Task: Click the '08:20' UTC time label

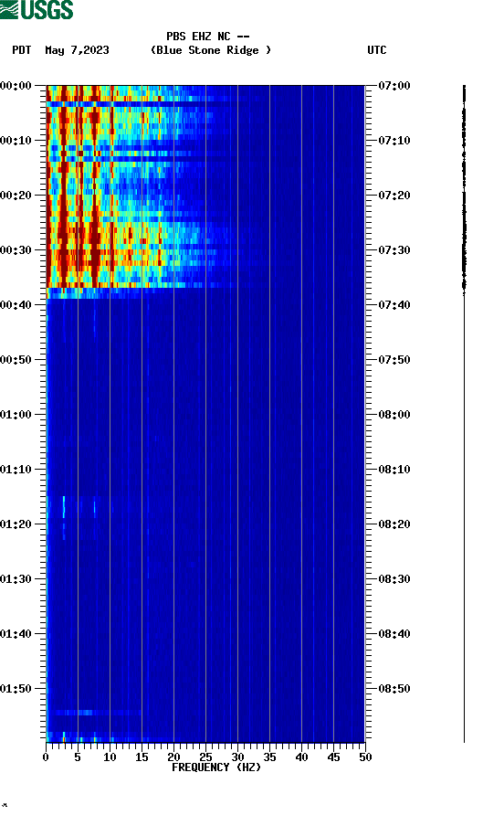Action: 394,524
